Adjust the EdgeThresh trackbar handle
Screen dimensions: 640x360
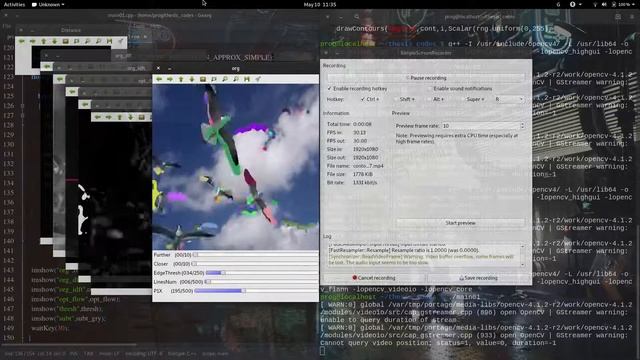pyautogui.click(x=223, y=273)
